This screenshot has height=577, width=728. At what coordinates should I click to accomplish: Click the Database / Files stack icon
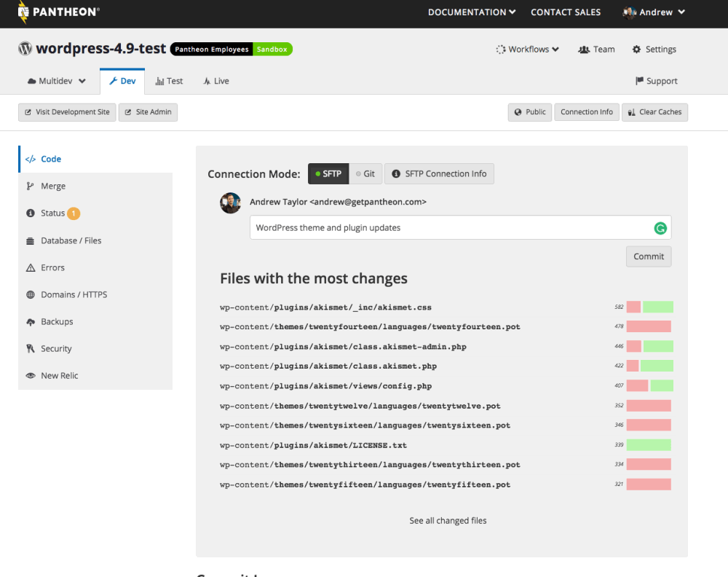point(30,240)
